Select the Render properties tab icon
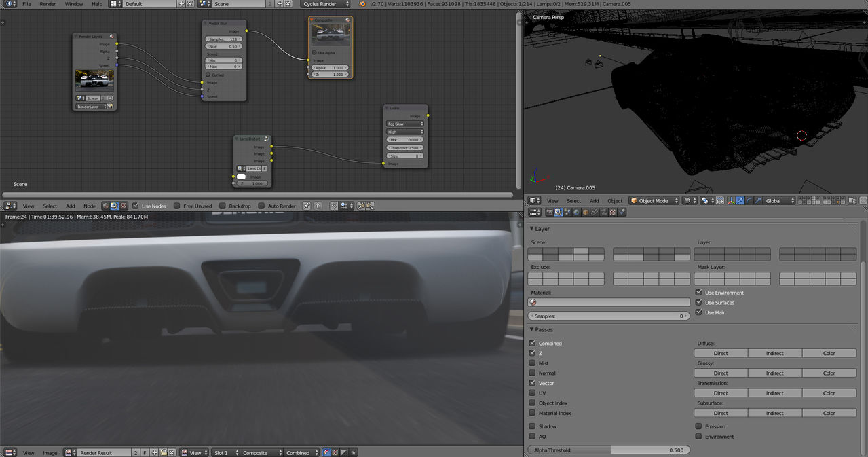868x457 pixels. (x=550, y=213)
